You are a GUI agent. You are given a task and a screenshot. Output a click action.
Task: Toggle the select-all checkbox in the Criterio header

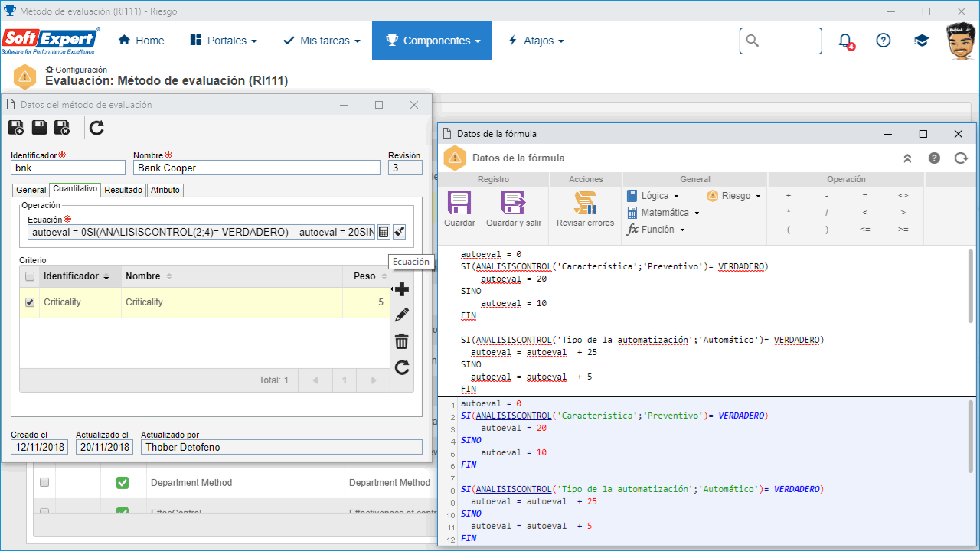[x=30, y=276]
